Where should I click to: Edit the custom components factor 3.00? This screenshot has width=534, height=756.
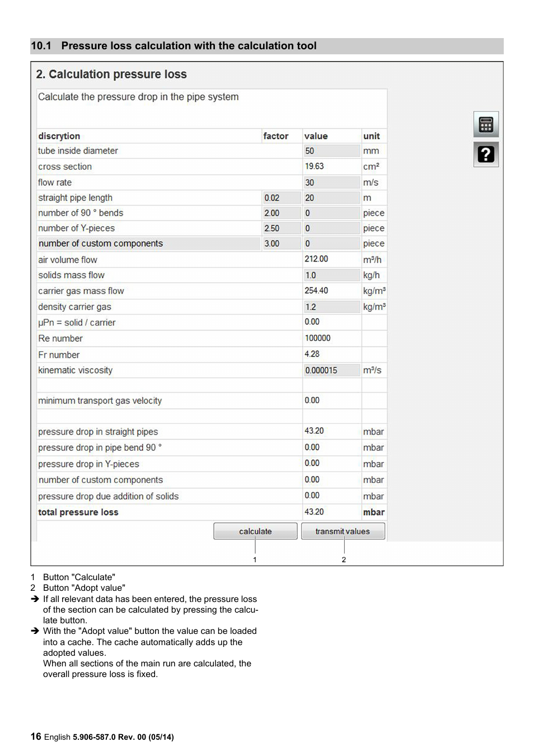282,244
